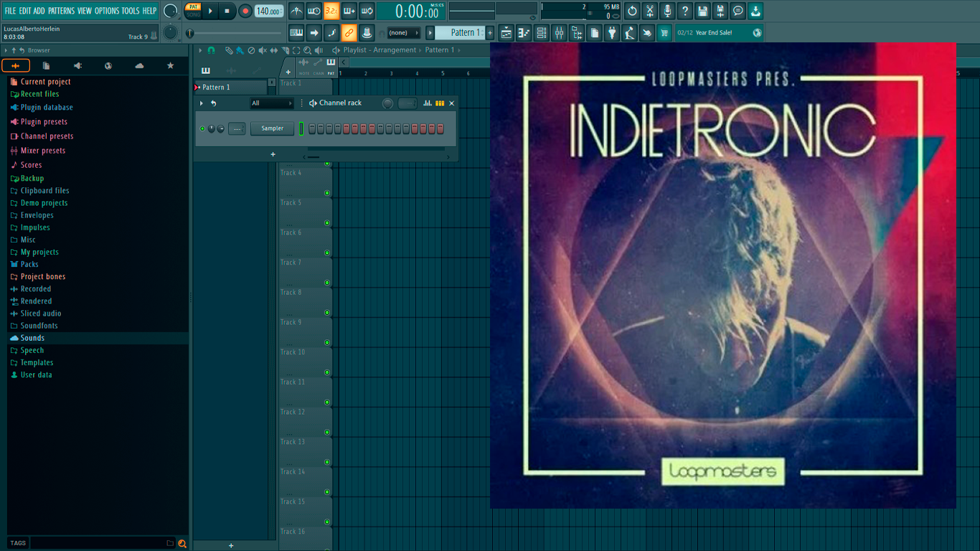Toggle the Channel rack step sequencer view icon
This screenshot has width=980, height=551.
click(440, 103)
